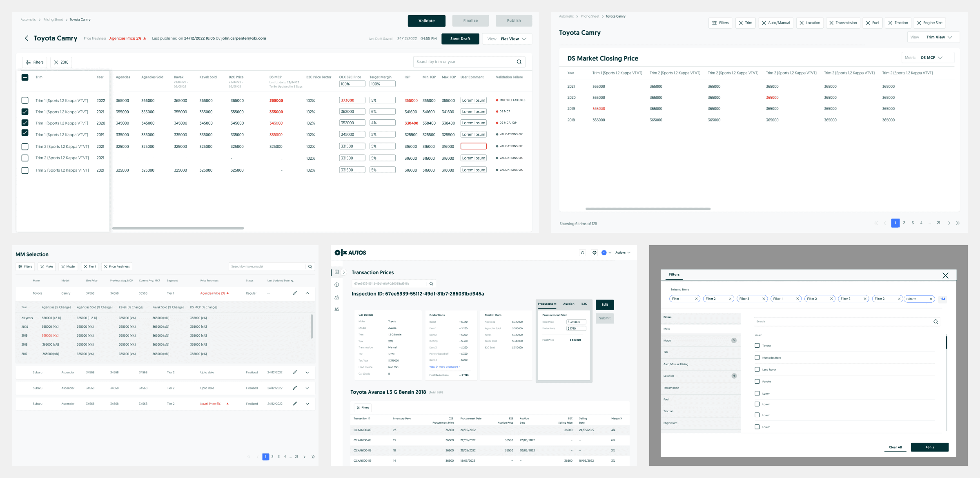This screenshot has width=980, height=478.
Task: Collapse the expanded Toyota Camry row
Action: point(307,293)
